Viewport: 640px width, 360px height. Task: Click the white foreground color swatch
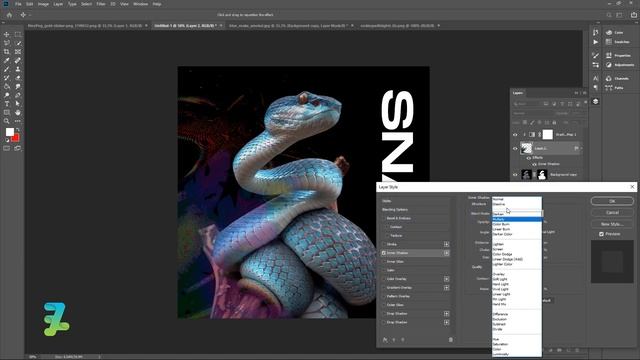[x=9, y=132]
